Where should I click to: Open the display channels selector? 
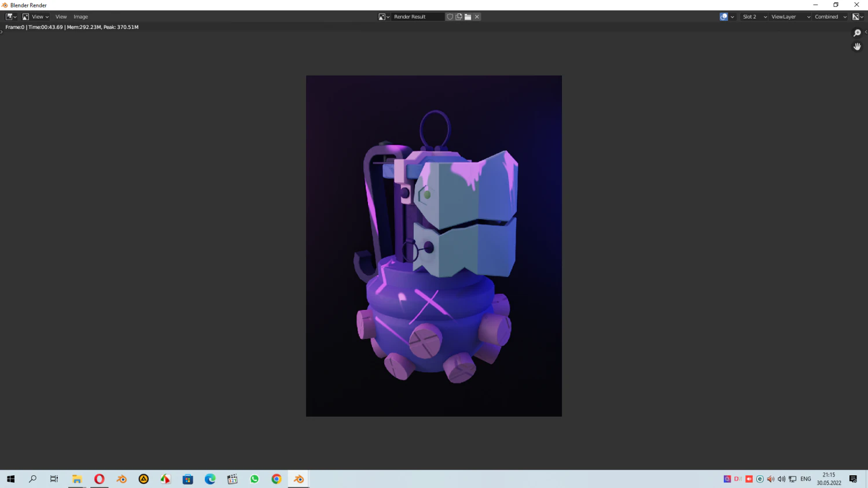[x=858, y=17]
